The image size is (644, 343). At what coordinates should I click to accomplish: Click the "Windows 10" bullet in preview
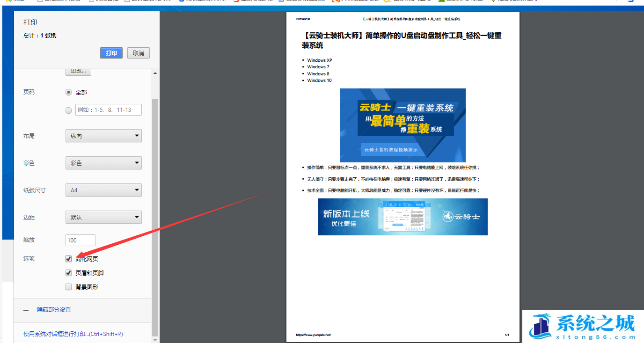coord(320,80)
